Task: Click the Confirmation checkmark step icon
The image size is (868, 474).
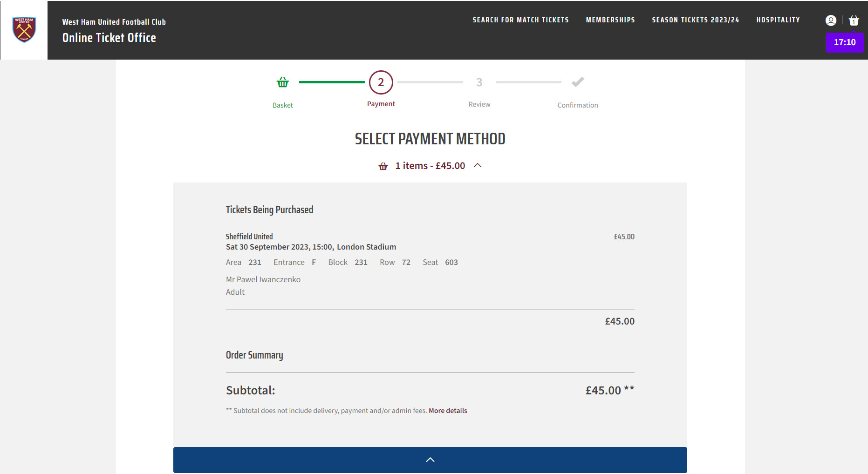Action: click(577, 82)
